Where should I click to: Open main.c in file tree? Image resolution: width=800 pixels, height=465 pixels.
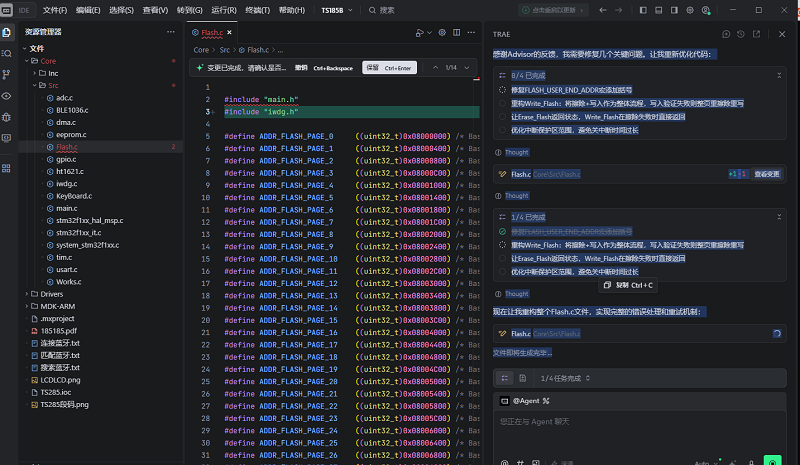67,208
